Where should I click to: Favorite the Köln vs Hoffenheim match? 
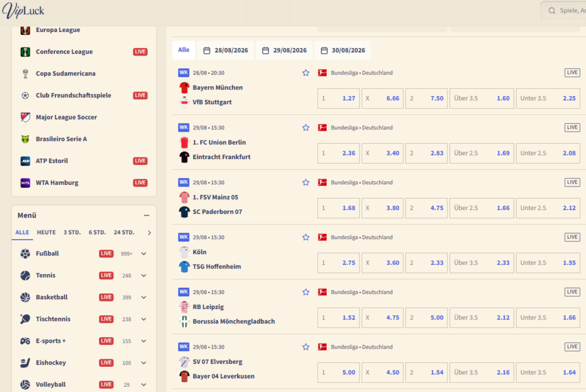(x=306, y=237)
